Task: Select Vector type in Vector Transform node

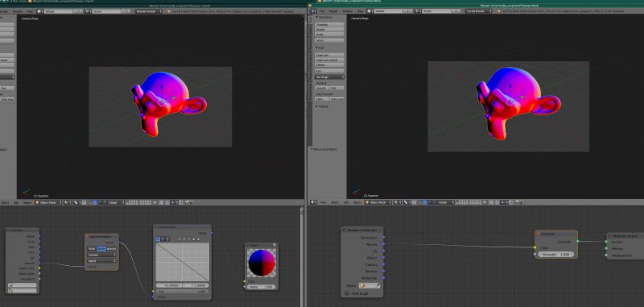Action: point(101,249)
